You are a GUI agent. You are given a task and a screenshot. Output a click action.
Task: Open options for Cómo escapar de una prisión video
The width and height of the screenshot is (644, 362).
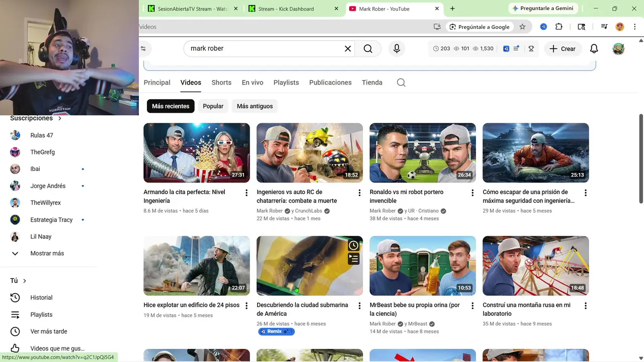pyautogui.click(x=585, y=193)
